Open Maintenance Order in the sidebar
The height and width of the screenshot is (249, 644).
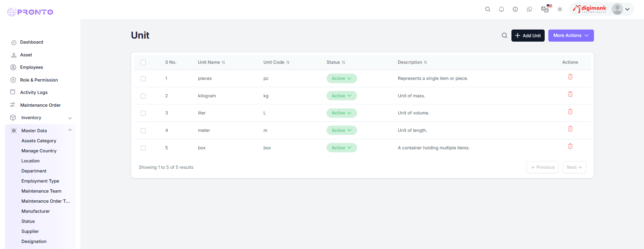click(x=40, y=105)
